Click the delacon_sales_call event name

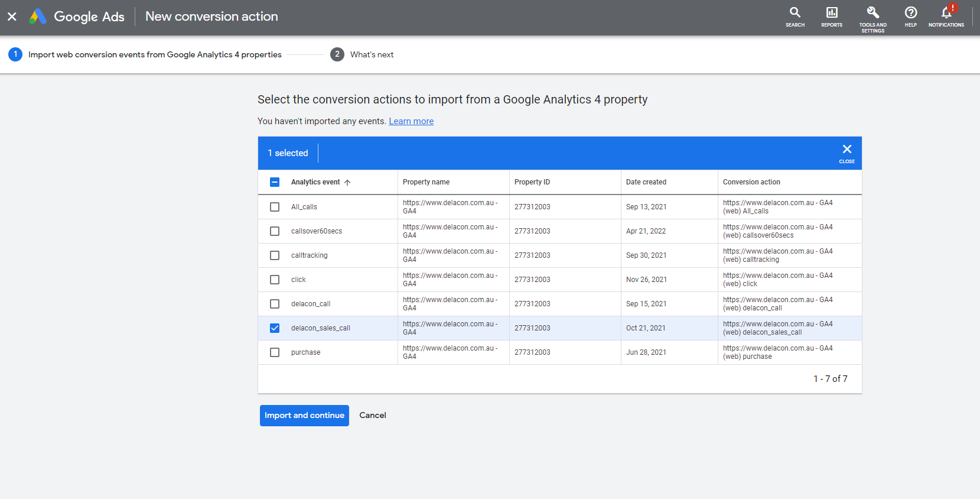(x=321, y=328)
